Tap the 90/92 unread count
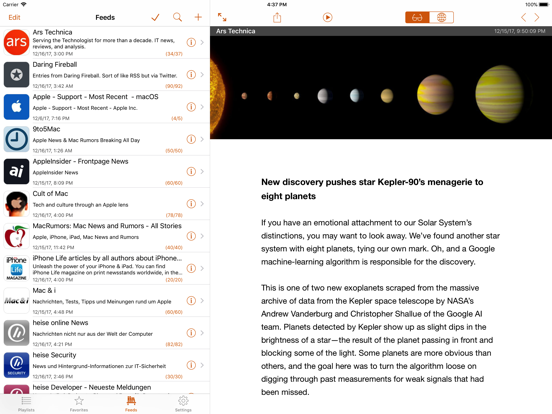 (174, 86)
